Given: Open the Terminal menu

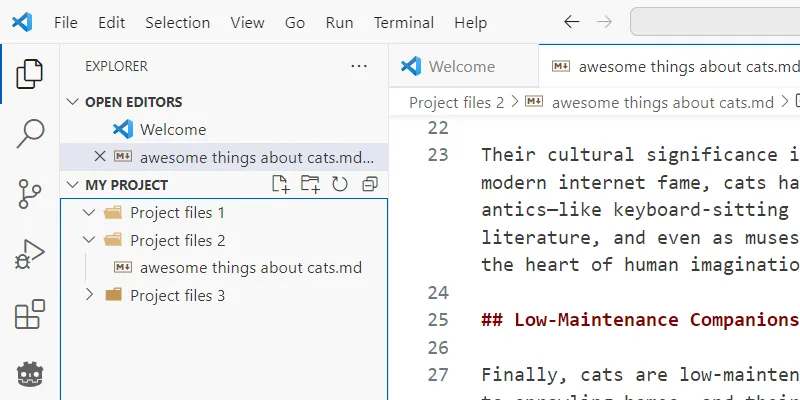Looking at the screenshot, I should pyautogui.click(x=403, y=22).
